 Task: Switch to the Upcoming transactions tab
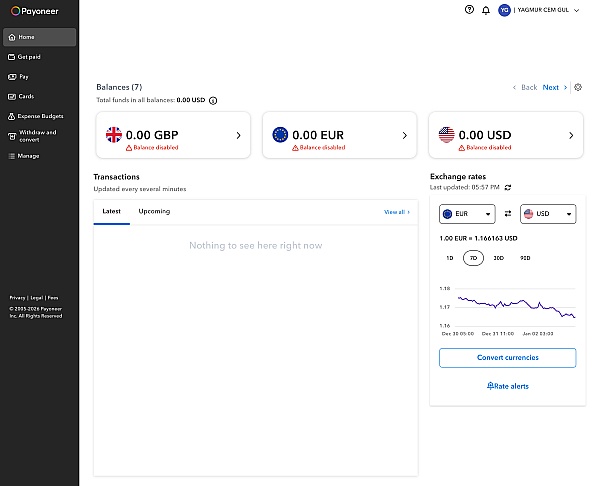click(x=154, y=211)
